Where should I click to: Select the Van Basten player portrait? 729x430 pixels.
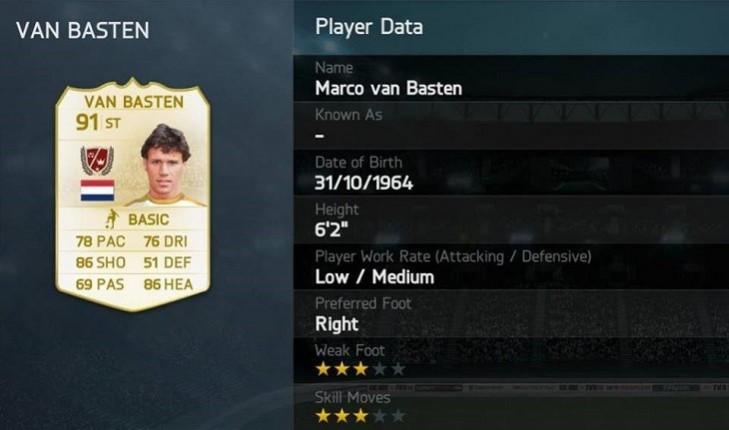point(166,165)
